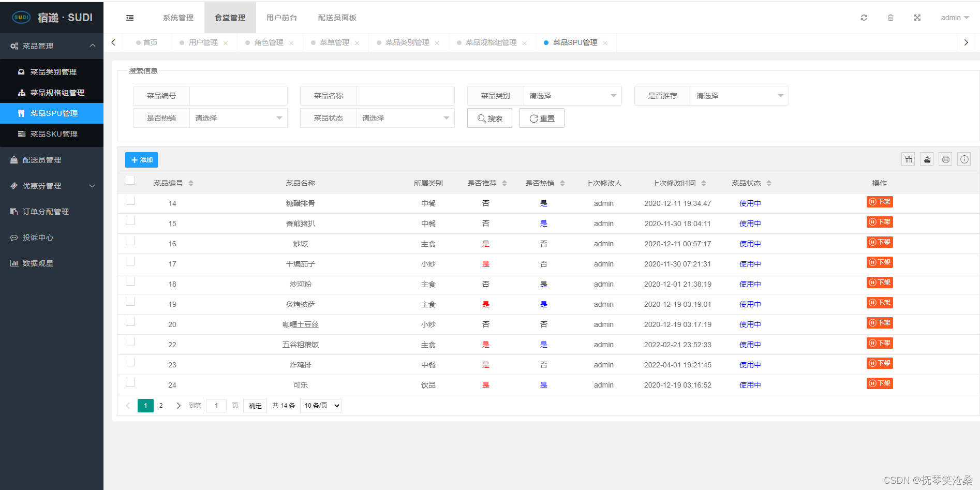Open the 是否推荐 dropdown
The image size is (980, 490).
pos(739,96)
